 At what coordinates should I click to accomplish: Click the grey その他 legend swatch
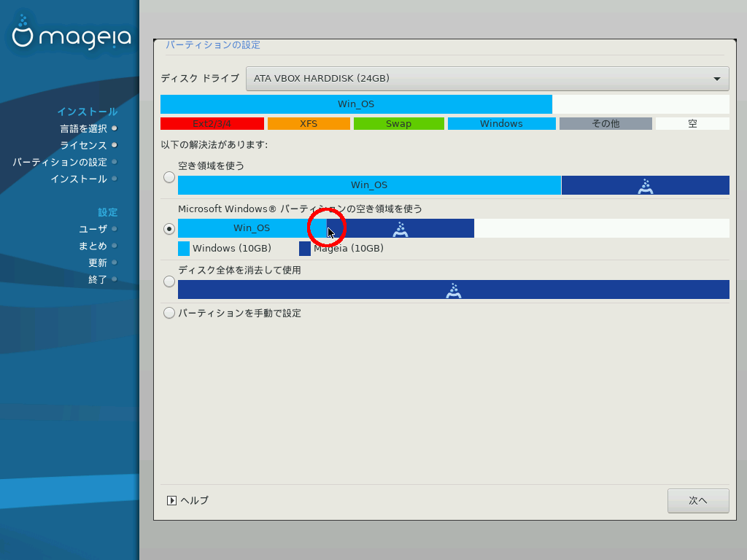[x=605, y=124]
